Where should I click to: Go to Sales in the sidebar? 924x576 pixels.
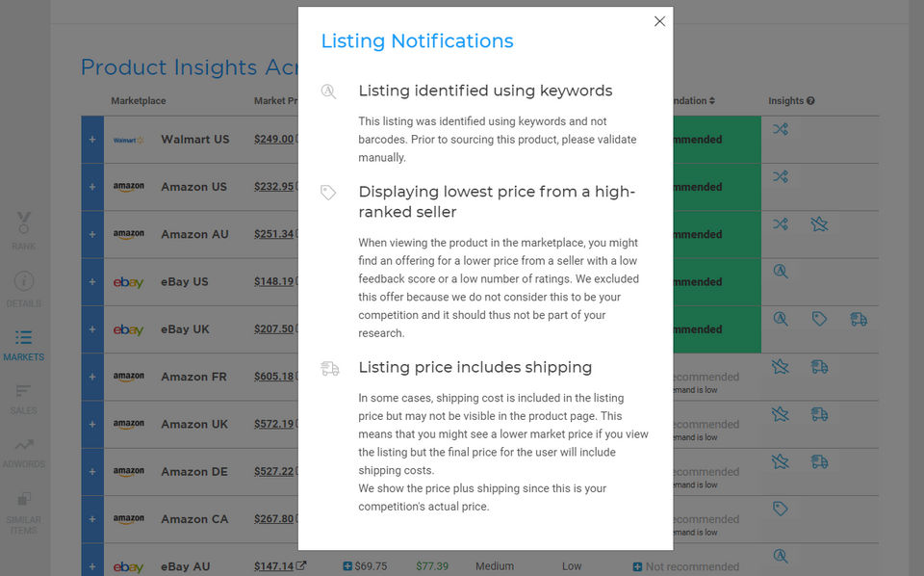[24, 398]
